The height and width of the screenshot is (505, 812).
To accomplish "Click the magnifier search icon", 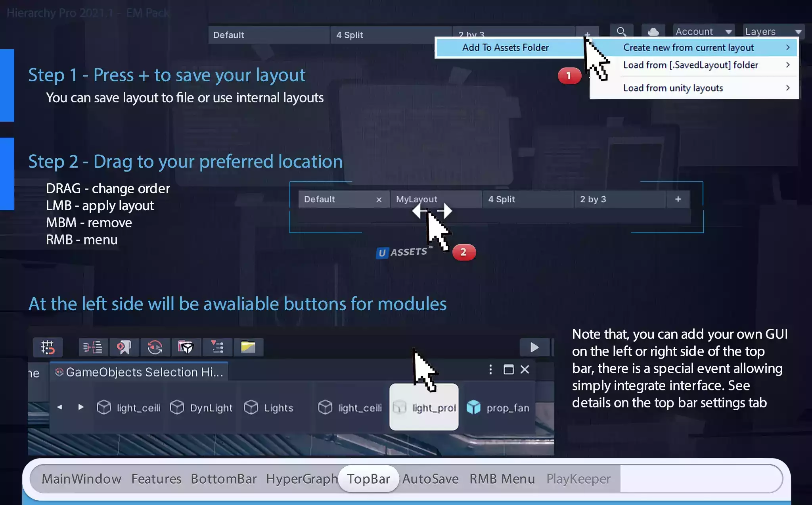I will 621,31.
